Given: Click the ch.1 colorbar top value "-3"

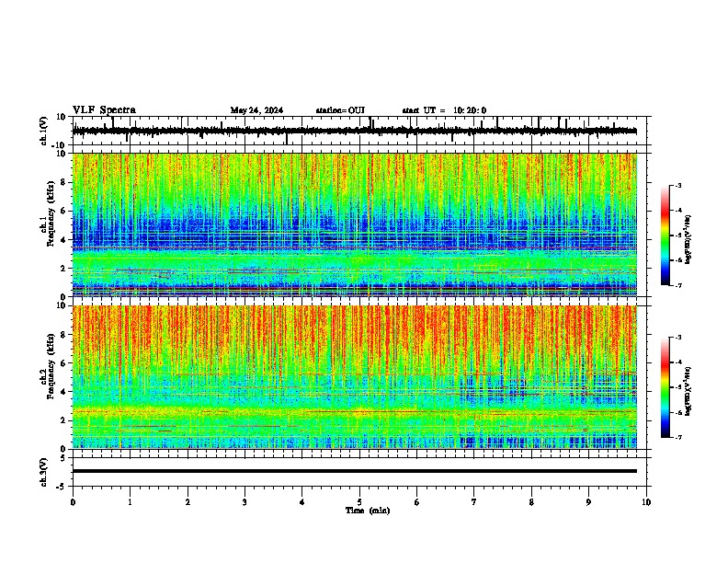Looking at the screenshot, I should [678, 185].
